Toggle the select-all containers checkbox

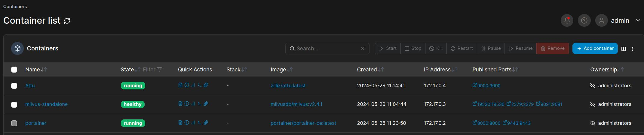pyautogui.click(x=14, y=70)
